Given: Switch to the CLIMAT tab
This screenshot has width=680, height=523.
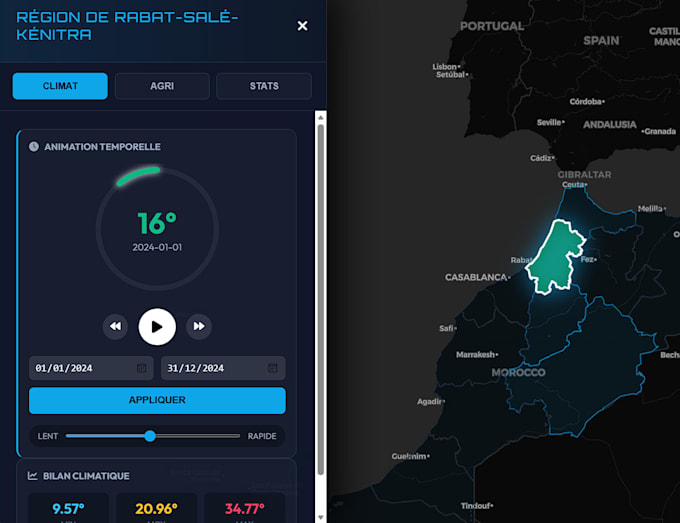Looking at the screenshot, I should 60,86.
